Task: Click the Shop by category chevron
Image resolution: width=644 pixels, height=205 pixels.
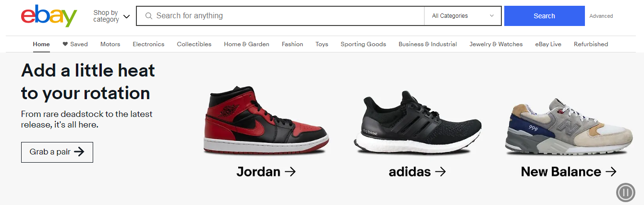Action: 126,16
